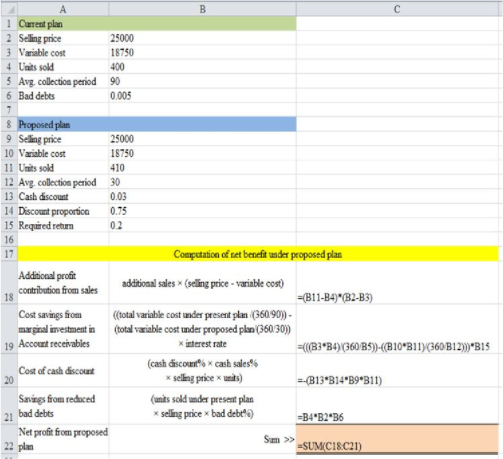
Task: Select the =B4*B2*B6 formula cell
Action: 397,406
